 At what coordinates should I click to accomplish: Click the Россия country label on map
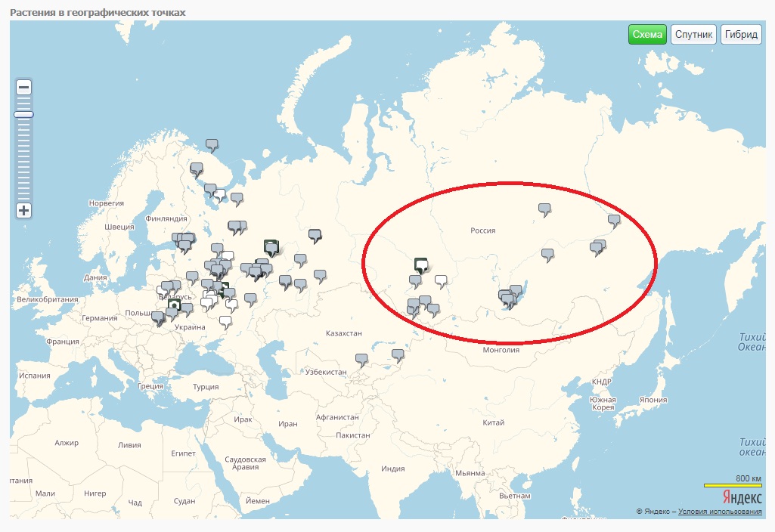482,230
